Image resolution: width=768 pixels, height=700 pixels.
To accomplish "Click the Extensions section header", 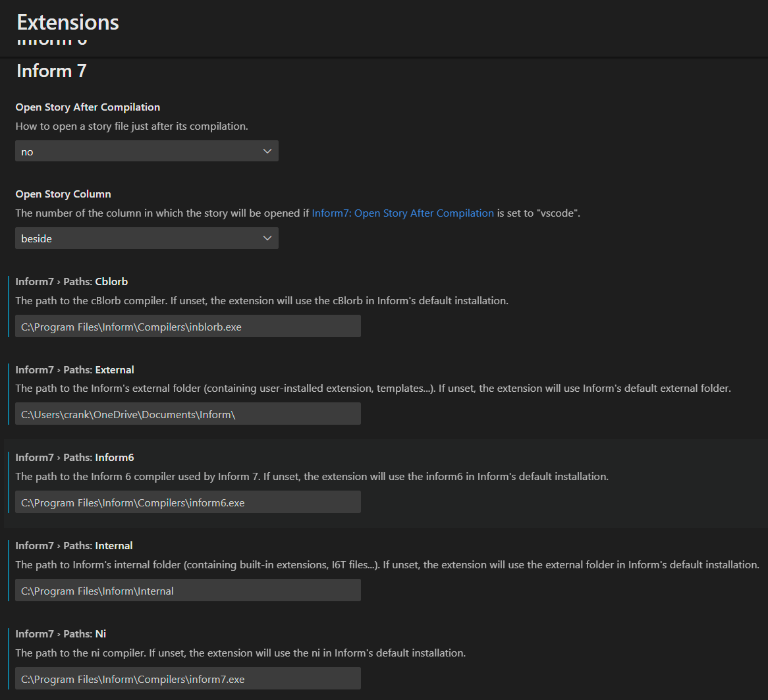I will point(68,22).
